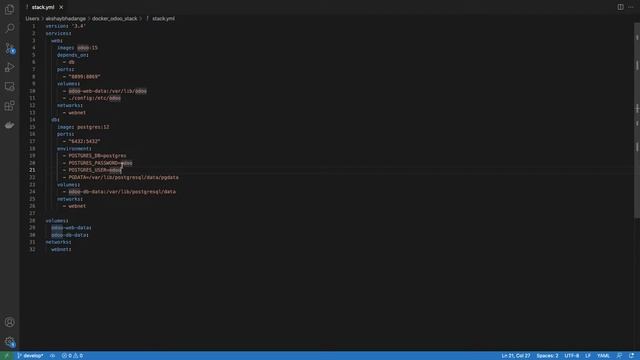This screenshot has width=640, height=360.
Task: Click the Split Editor icon
Action: (x=620, y=7)
